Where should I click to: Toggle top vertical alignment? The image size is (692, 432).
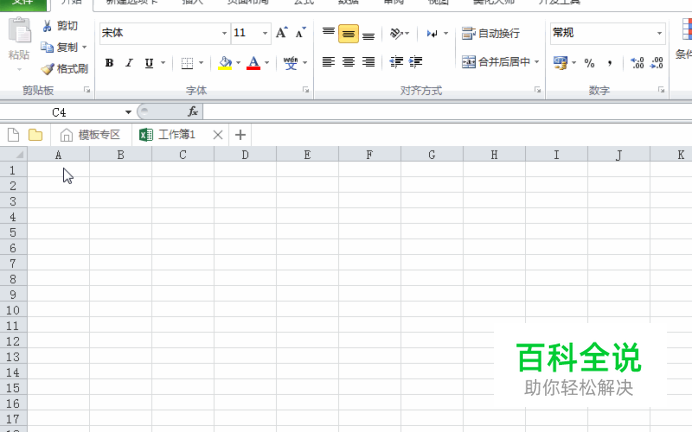(x=328, y=33)
